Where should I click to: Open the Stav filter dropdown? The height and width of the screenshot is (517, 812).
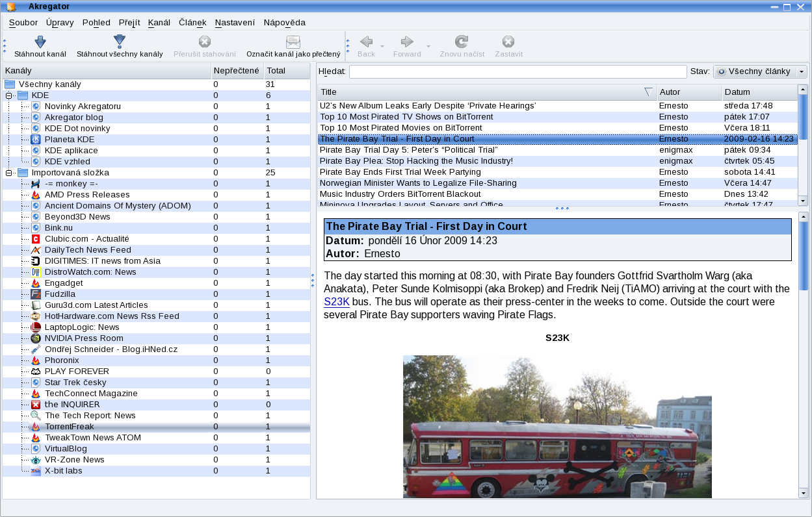[759, 71]
